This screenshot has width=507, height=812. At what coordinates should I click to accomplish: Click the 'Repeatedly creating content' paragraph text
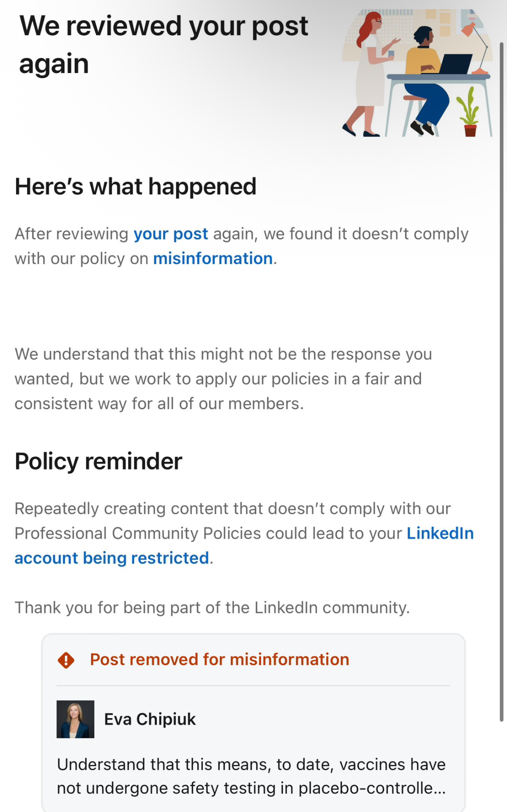tap(232, 521)
